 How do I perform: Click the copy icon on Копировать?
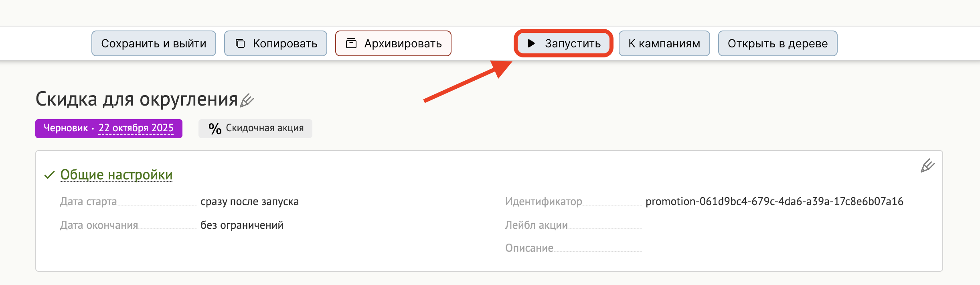240,43
